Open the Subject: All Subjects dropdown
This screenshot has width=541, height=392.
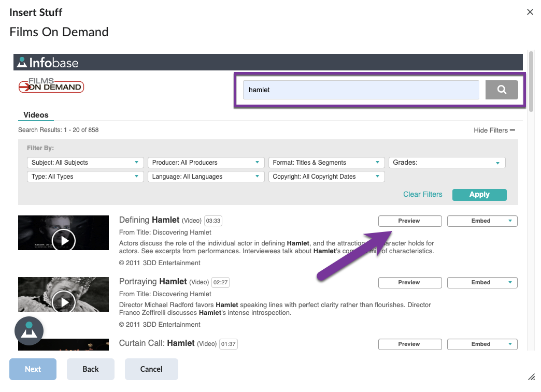click(84, 162)
